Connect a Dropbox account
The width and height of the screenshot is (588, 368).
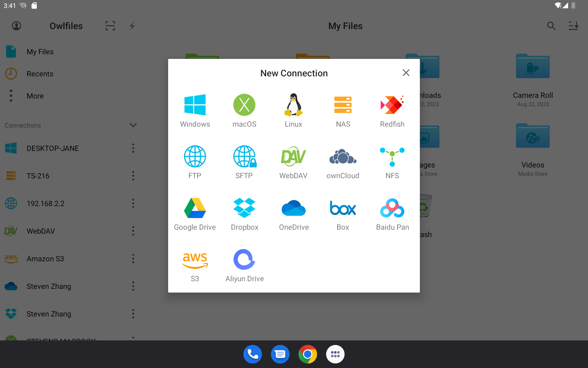point(244,214)
